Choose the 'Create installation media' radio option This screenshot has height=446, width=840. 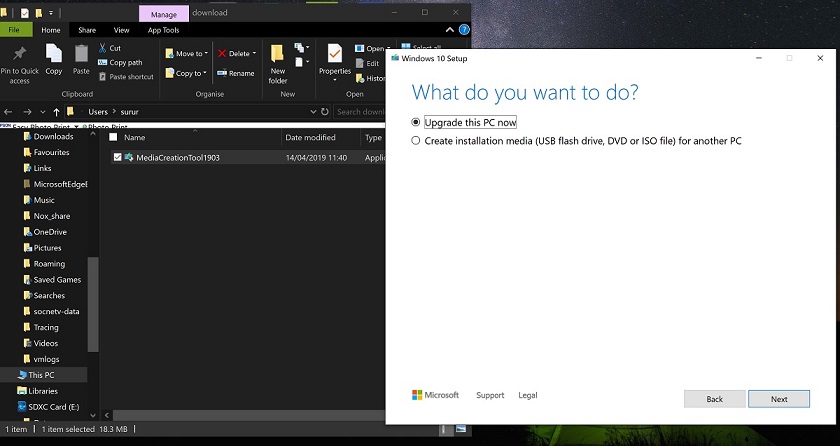click(416, 141)
